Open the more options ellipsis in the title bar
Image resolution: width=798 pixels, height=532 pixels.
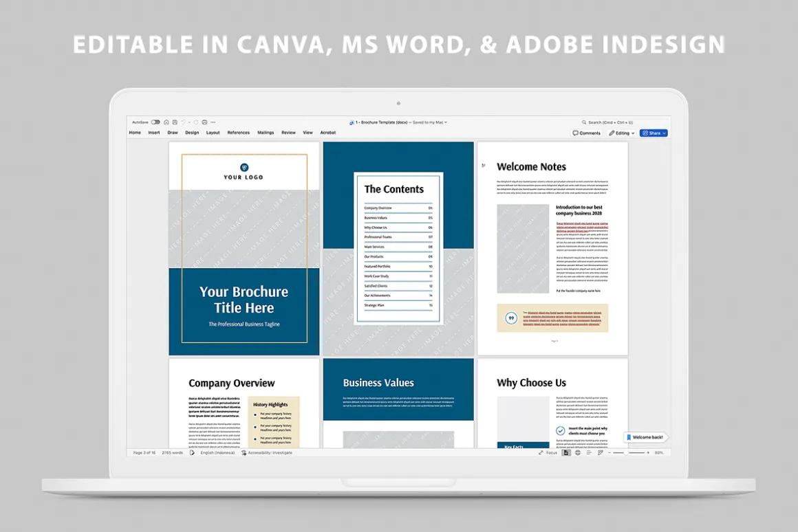tap(213, 122)
